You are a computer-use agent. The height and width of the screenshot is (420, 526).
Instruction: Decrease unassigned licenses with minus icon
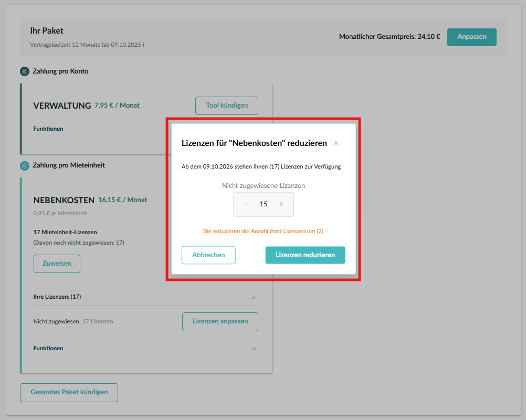click(x=246, y=204)
